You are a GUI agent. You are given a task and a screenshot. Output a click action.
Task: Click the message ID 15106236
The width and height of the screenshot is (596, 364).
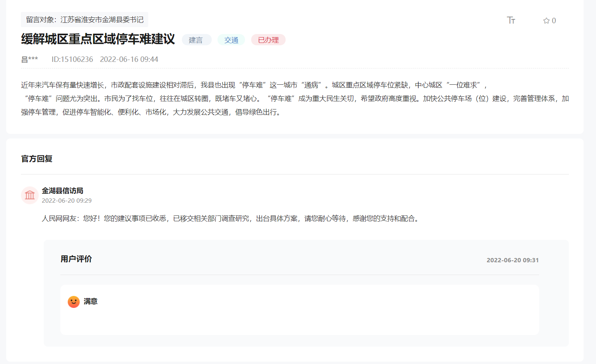[72, 59]
